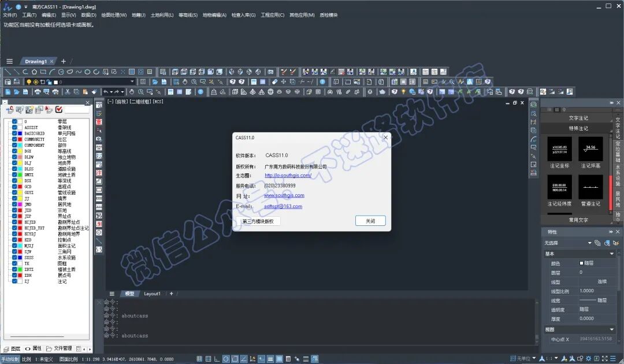
Task: Open the o.southgis.com ecosystem link
Action: tap(288, 176)
